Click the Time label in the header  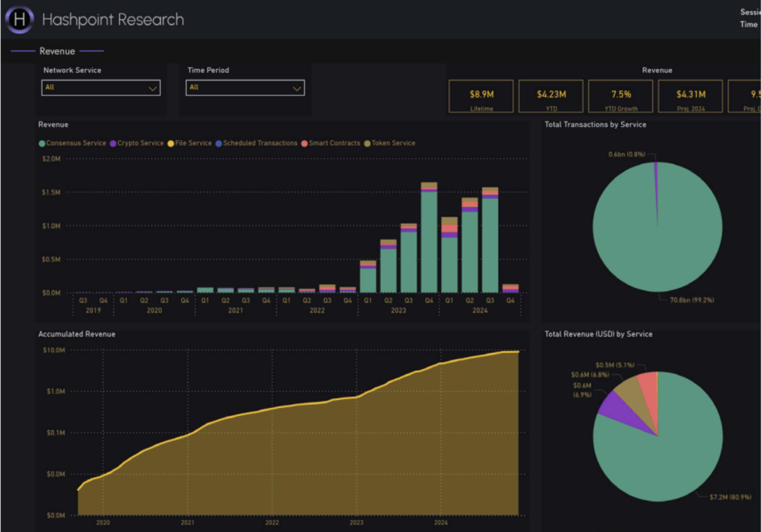click(x=750, y=25)
